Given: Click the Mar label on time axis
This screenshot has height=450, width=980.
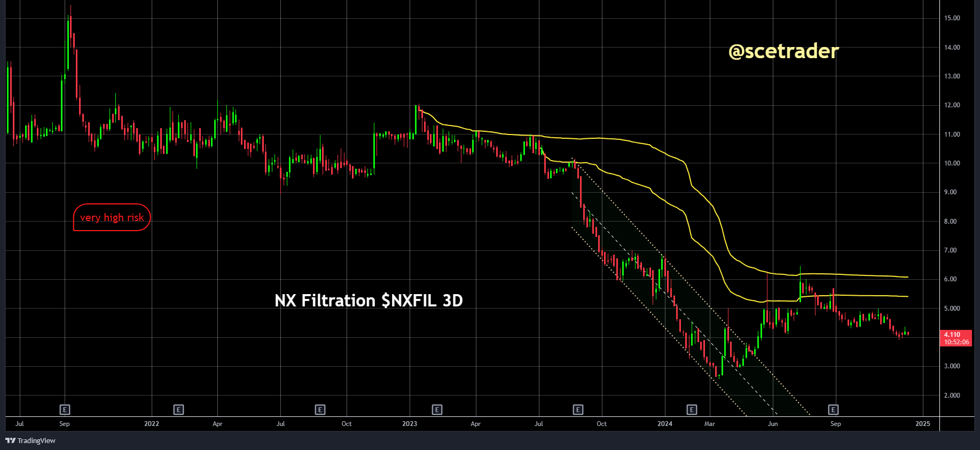Looking at the screenshot, I should (x=710, y=424).
